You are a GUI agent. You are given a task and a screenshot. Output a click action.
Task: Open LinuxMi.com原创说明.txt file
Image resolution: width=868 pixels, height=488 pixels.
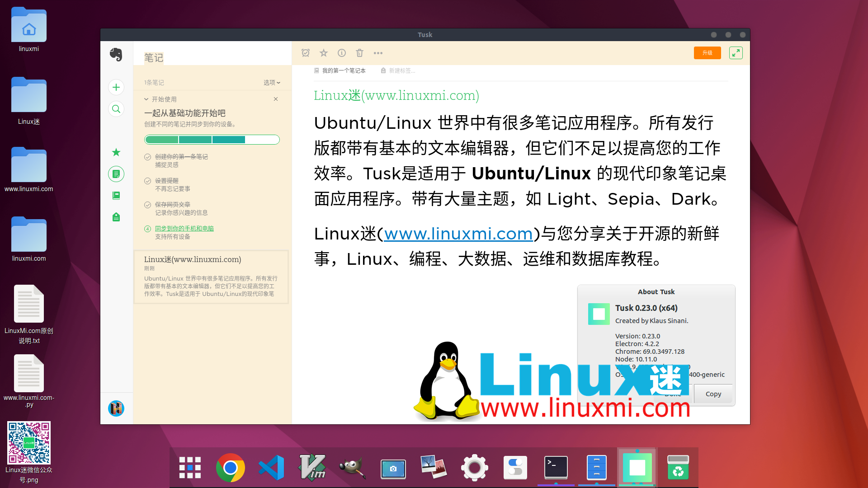pyautogui.click(x=29, y=314)
